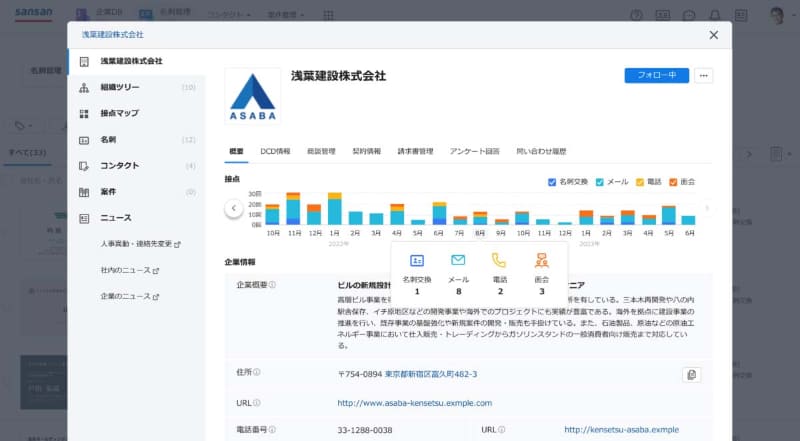Click the info icon next to 住所

[x=257, y=372]
